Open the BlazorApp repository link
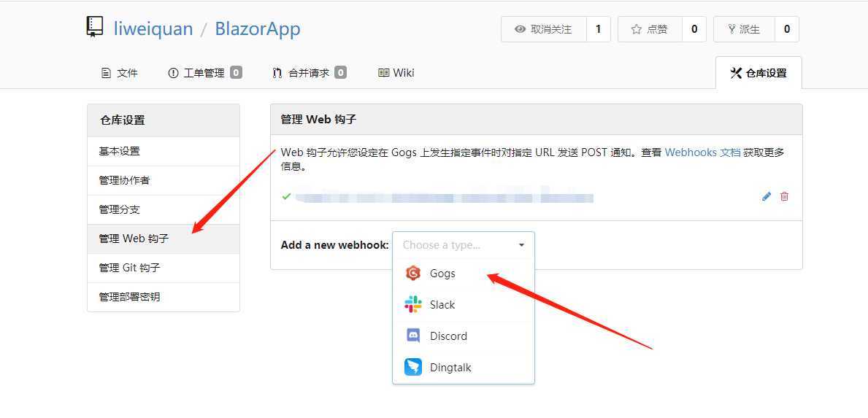The height and width of the screenshot is (418, 868). click(258, 28)
